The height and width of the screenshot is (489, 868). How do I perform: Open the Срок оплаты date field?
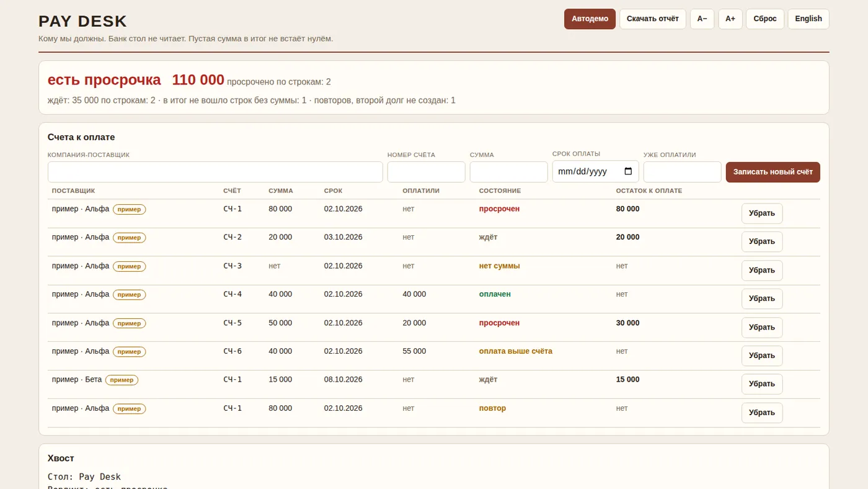[595, 172]
